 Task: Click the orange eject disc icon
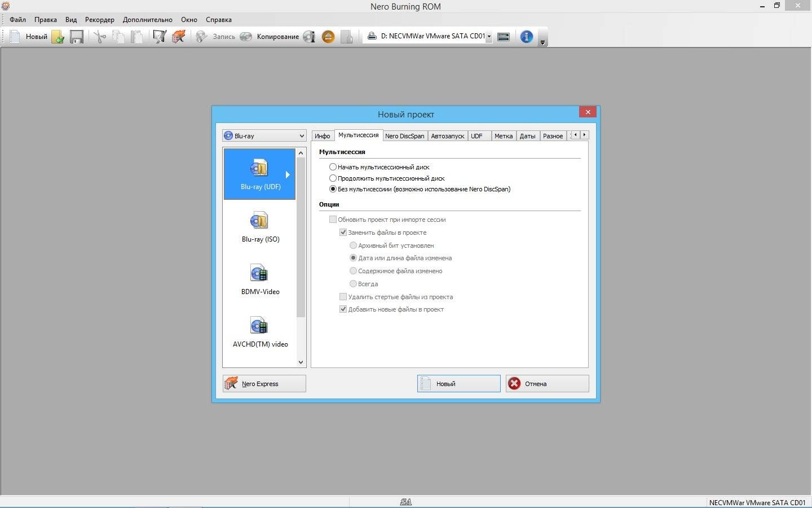(328, 37)
